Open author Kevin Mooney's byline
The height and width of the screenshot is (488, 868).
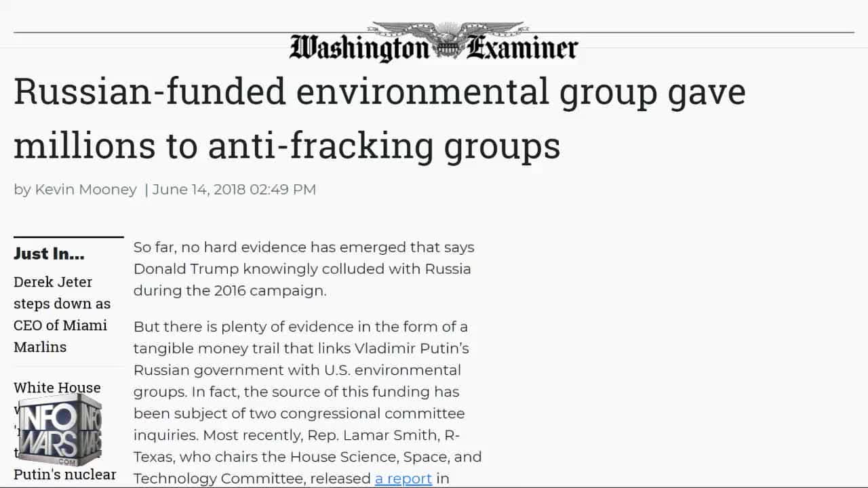[85, 189]
